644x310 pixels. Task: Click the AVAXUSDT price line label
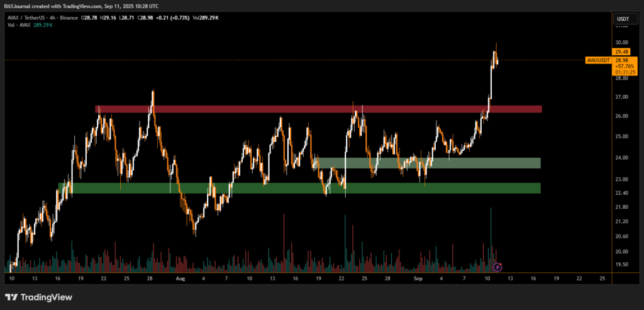[597, 60]
